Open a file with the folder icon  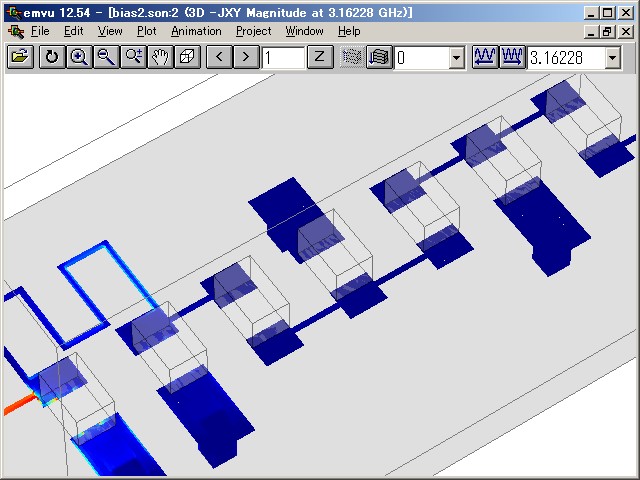click(x=20, y=57)
